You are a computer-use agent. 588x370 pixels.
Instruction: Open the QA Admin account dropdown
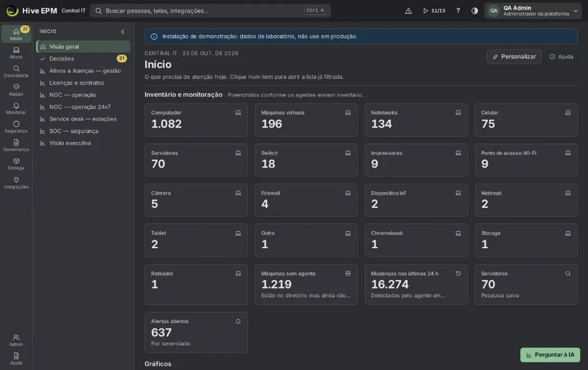[x=533, y=11]
